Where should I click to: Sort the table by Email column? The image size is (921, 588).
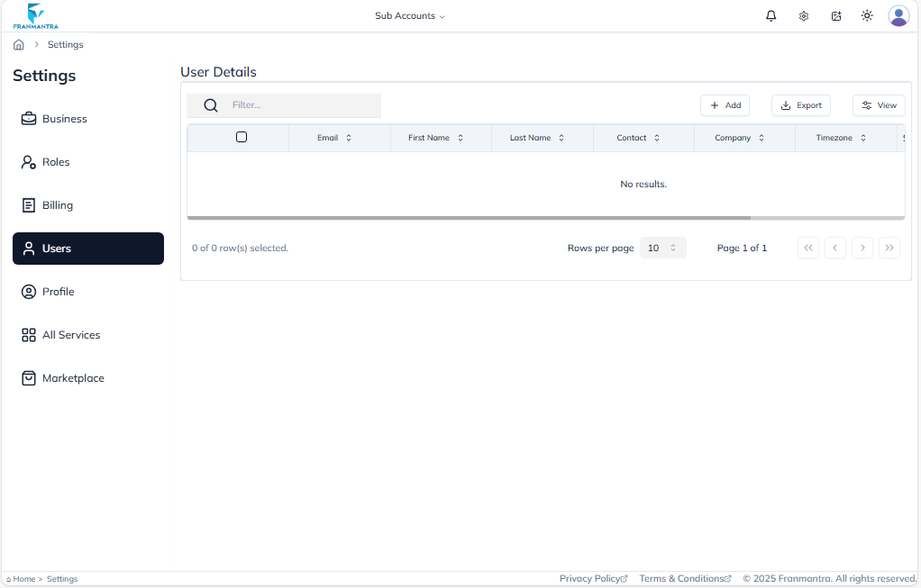[x=348, y=137]
